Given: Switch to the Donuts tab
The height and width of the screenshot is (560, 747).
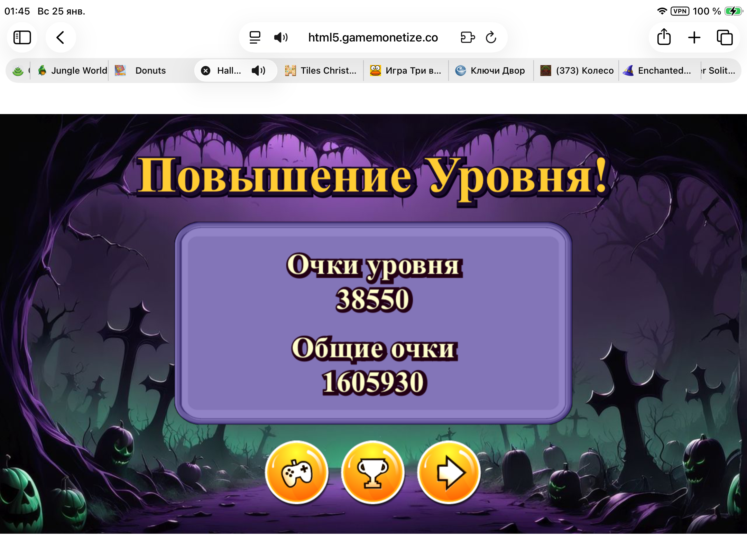Looking at the screenshot, I should click(150, 71).
